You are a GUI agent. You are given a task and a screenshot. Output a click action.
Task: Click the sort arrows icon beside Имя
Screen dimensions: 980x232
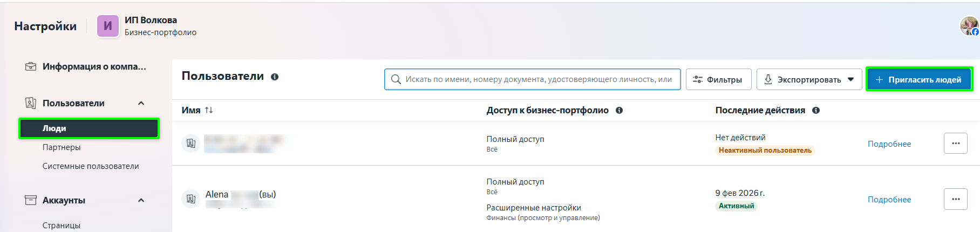(209, 110)
